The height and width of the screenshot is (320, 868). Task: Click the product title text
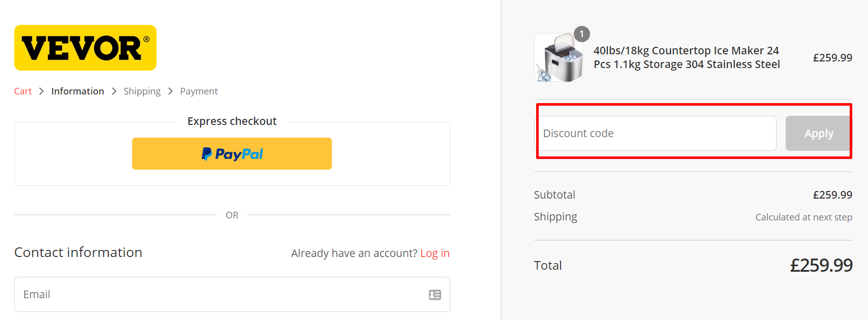pyautogui.click(x=686, y=57)
